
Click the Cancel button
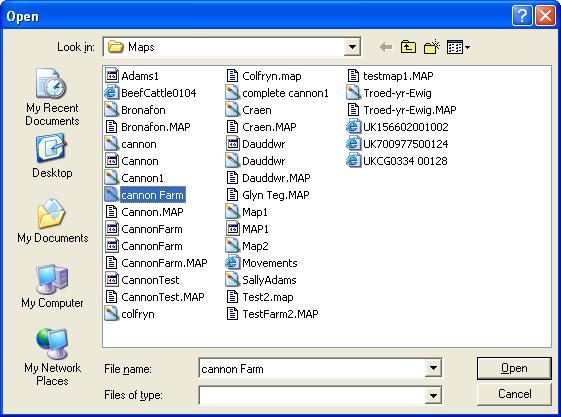514,394
